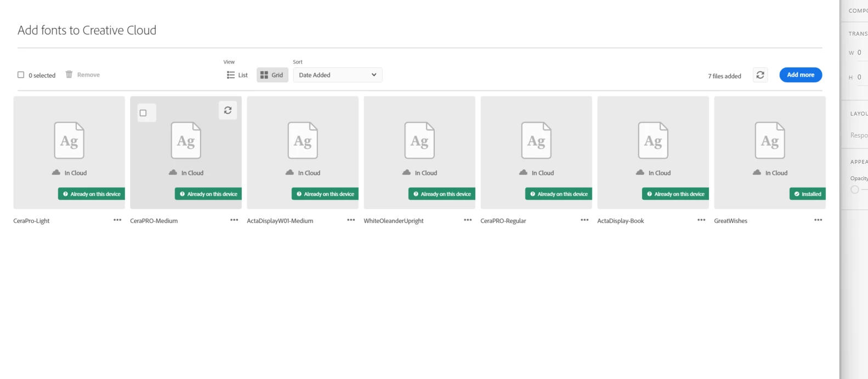Click the 0 selected text
This screenshot has width=868, height=379.
42,76
